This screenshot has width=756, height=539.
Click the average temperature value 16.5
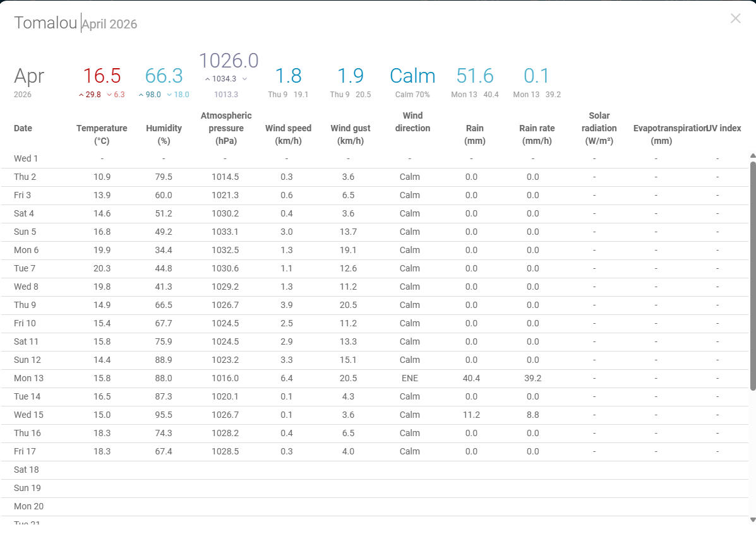point(102,76)
